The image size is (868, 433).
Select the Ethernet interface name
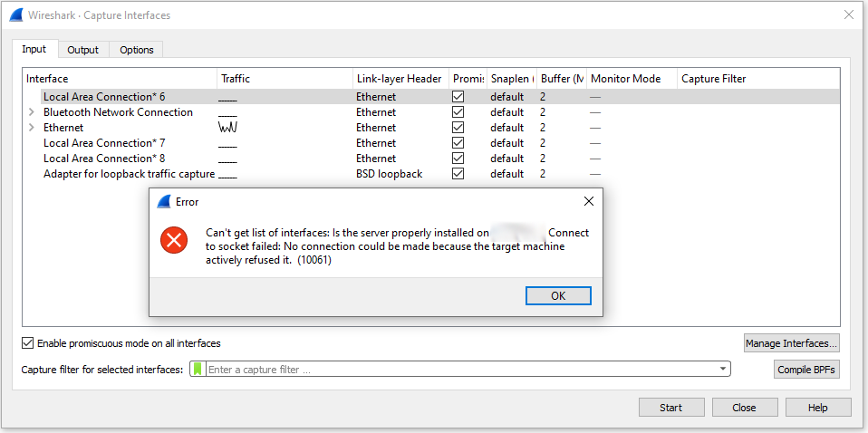coord(63,128)
